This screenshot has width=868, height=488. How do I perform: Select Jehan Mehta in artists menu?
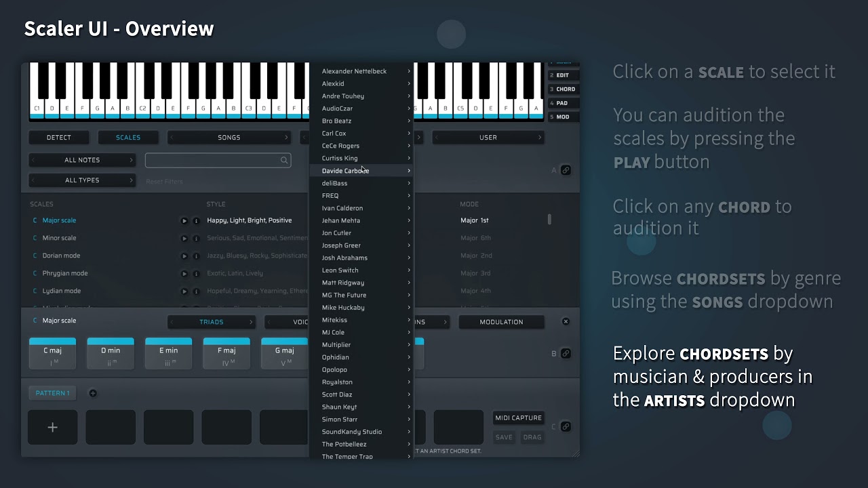tap(361, 220)
